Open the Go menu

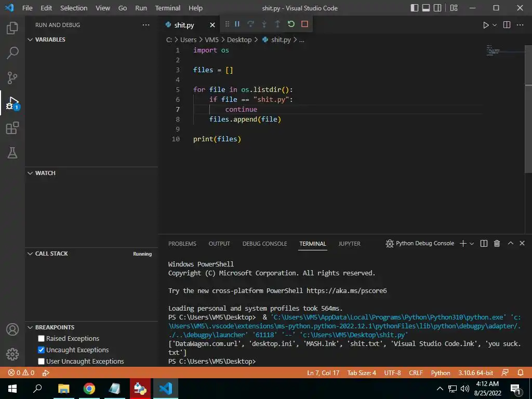pos(123,8)
